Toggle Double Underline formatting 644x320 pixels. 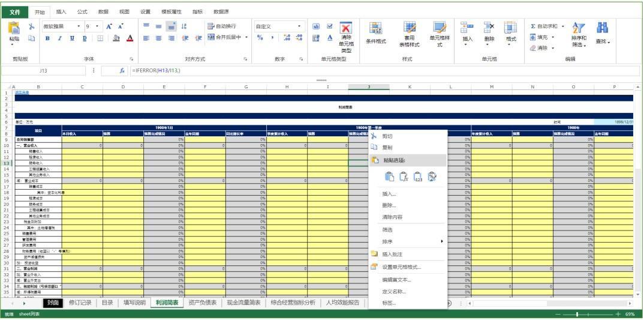[85, 38]
